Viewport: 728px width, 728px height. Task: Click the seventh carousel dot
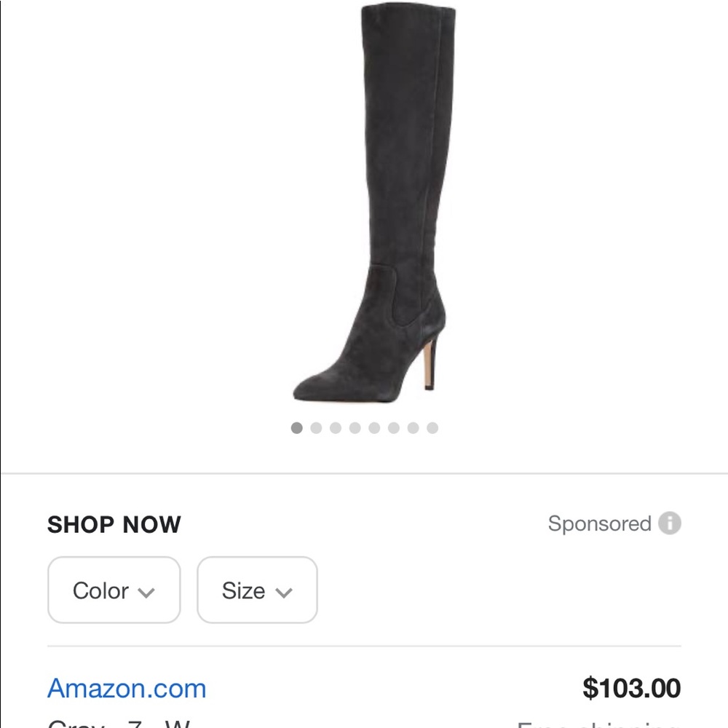(414, 428)
